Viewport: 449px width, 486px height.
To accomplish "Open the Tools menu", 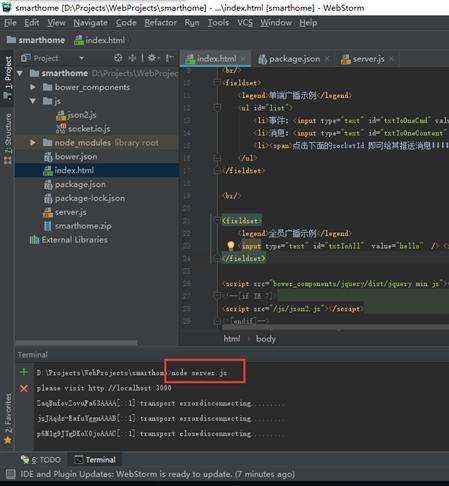I will click(x=218, y=23).
